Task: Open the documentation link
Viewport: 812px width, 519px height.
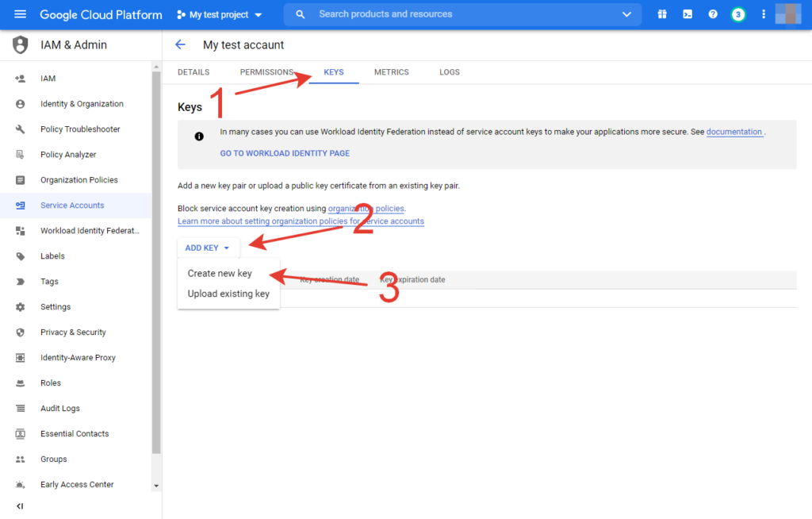Action: (734, 132)
